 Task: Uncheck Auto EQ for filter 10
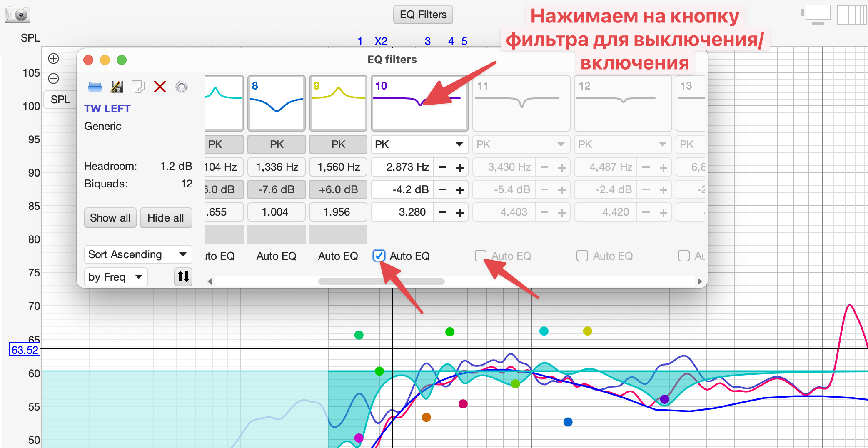pos(379,256)
